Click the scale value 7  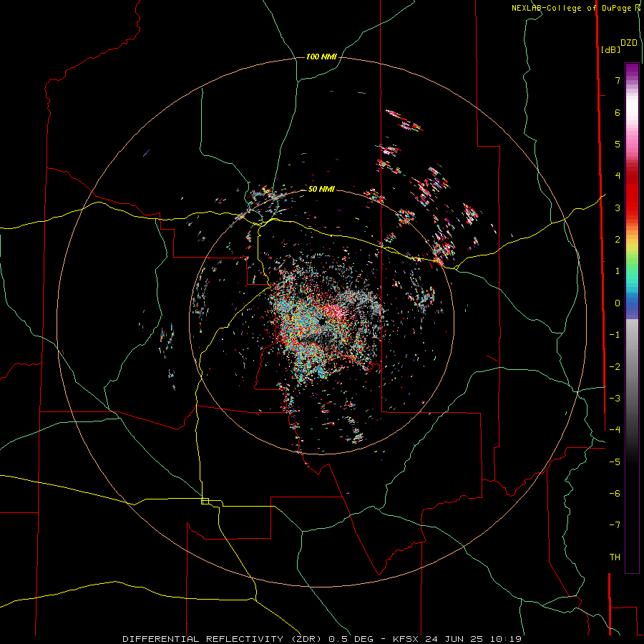[618, 80]
